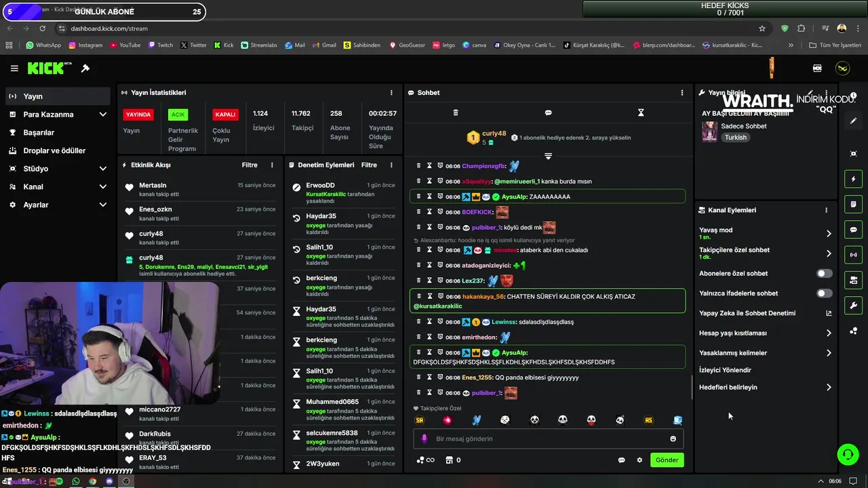
Task: Toggle Yalnızca ifadelerle sohbet switch
Action: coord(824,293)
